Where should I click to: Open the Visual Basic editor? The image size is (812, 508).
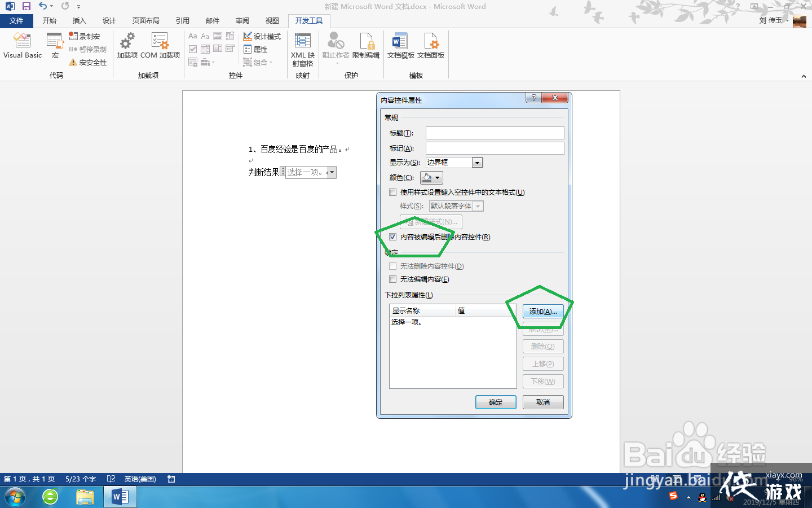[23, 45]
